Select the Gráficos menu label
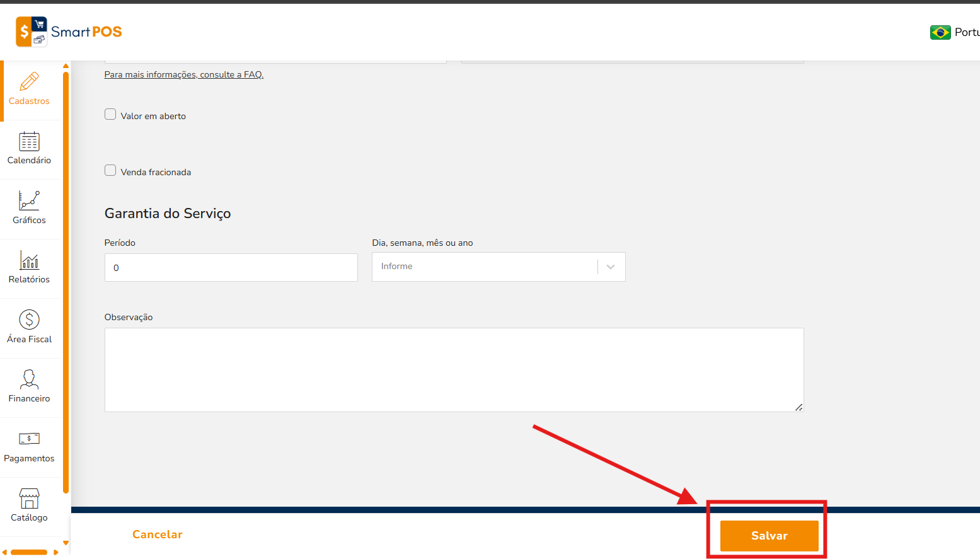 click(29, 221)
